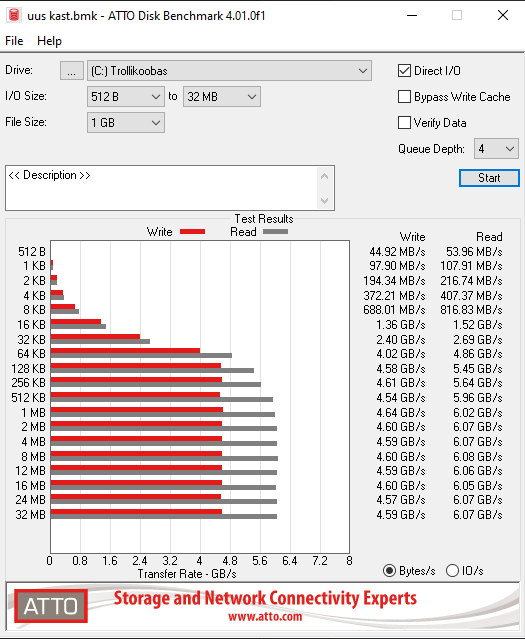Click the description box up scroll arrow

pos(324,176)
